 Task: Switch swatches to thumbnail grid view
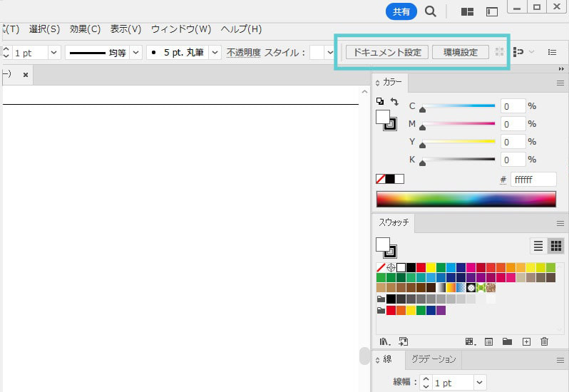click(x=556, y=246)
